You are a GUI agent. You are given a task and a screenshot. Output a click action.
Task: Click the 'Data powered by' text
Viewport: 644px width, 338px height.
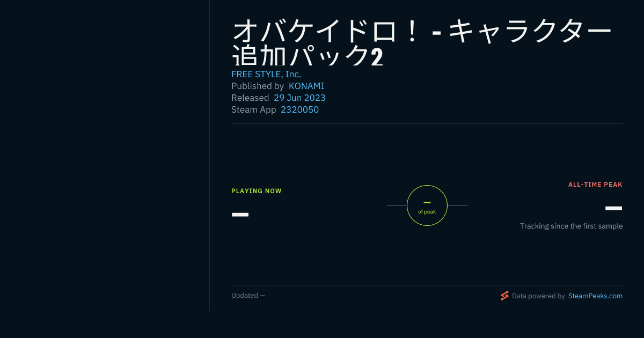click(x=538, y=296)
